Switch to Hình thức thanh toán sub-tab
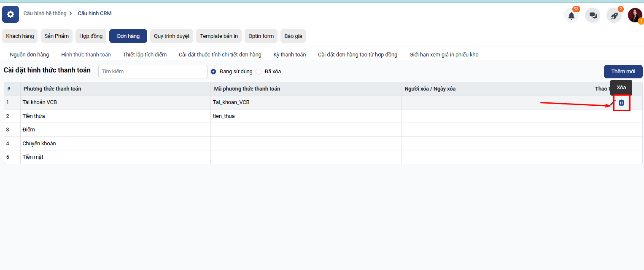644x270 pixels. [x=86, y=55]
